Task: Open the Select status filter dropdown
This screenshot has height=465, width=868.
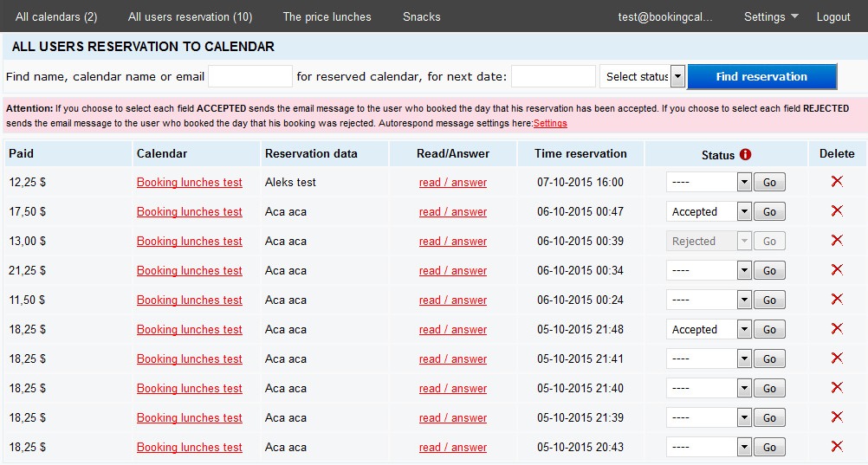Action: click(642, 76)
